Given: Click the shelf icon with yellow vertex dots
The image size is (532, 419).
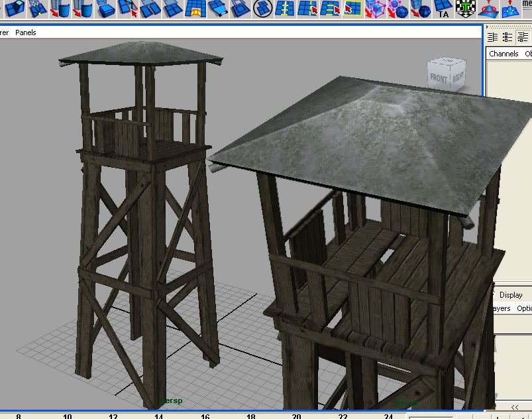Looking at the screenshot, I should pos(37,9).
